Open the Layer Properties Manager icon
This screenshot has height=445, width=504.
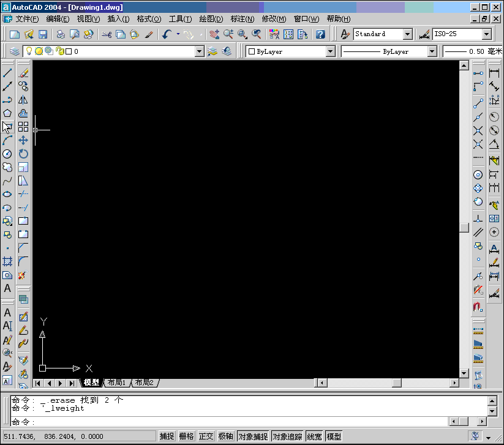pos(15,51)
